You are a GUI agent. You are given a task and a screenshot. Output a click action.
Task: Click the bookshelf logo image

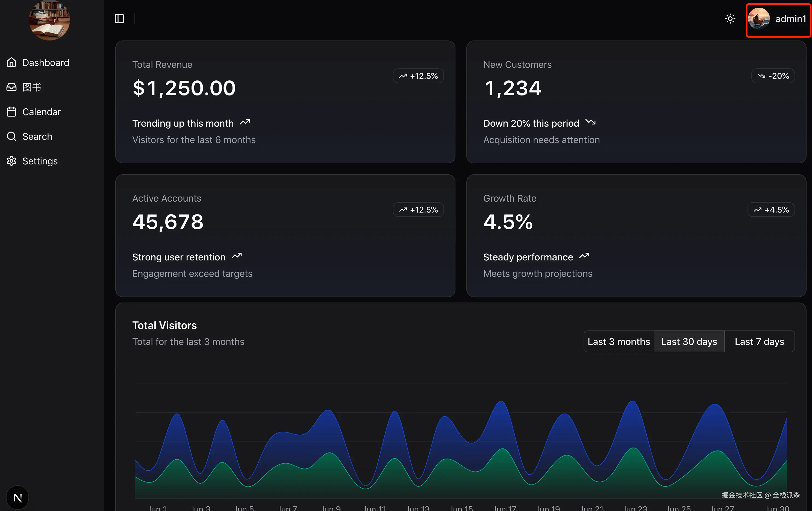pyautogui.click(x=49, y=20)
